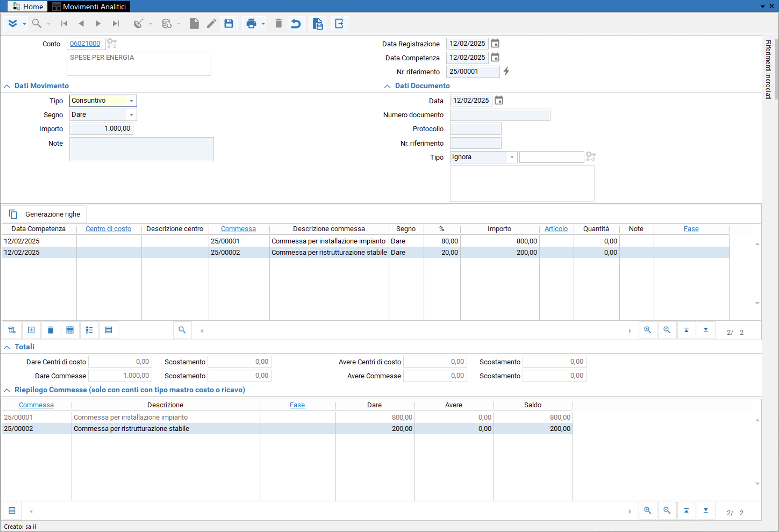Viewport: 779px width, 532px height.
Task: Open the Riferimenti Incrociati side tab
Action: coord(768,70)
